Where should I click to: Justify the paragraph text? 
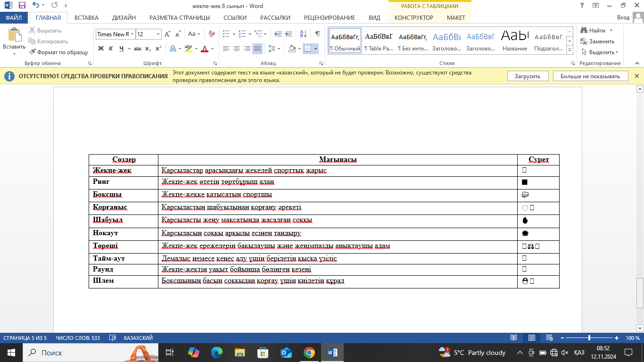pos(257,49)
